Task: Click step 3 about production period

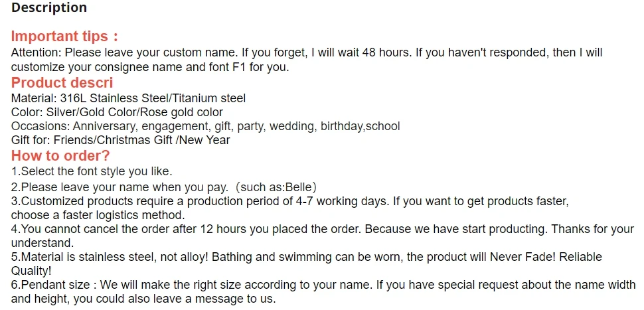Action: tap(290, 201)
